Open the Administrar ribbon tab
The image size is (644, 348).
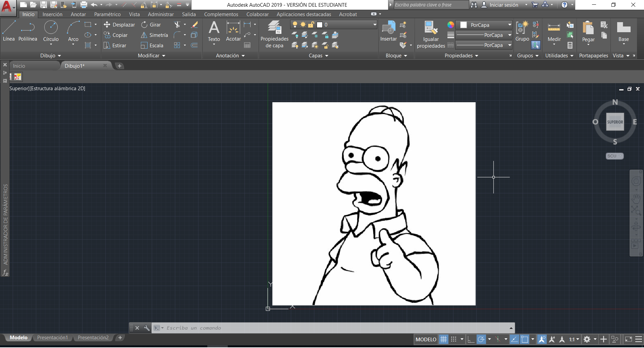point(161,14)
